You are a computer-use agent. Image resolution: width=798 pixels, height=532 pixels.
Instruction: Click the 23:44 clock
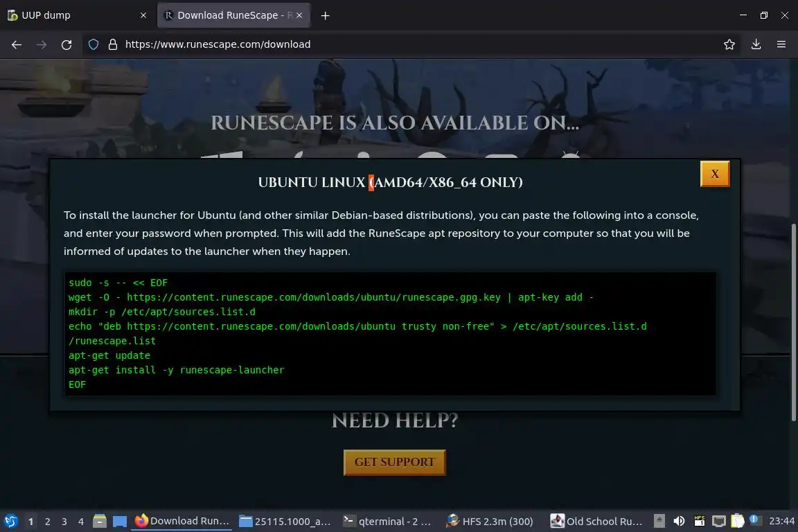point(781,521)
